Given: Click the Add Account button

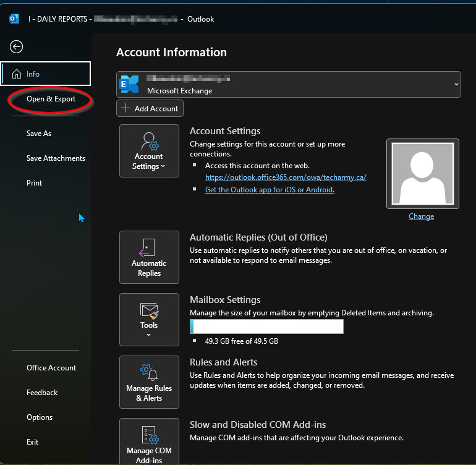Looking at the screenshot, I should (150, 108).
